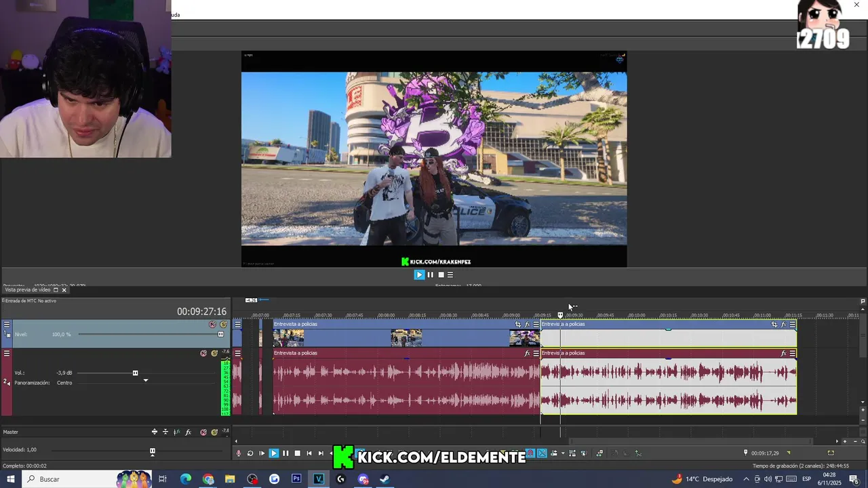868x488 pixels.
Task: Open menu of selected video clip
Action: 792,325
